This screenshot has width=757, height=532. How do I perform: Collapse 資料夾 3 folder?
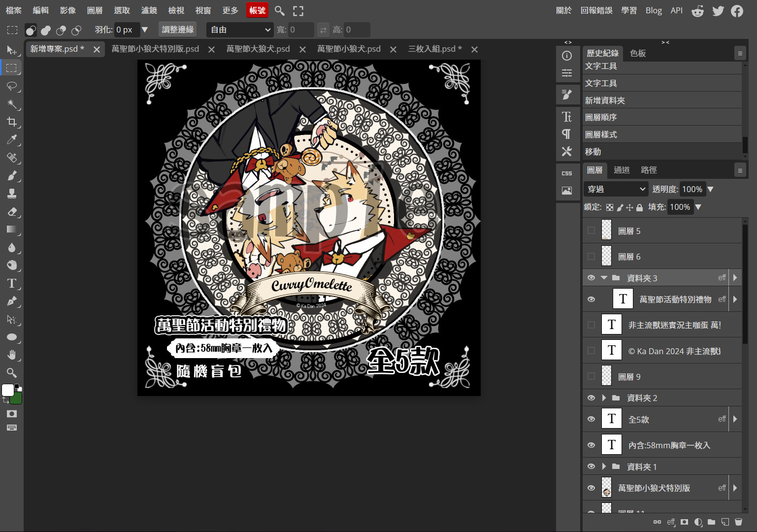pyautogui.click(x=604, y=278)
